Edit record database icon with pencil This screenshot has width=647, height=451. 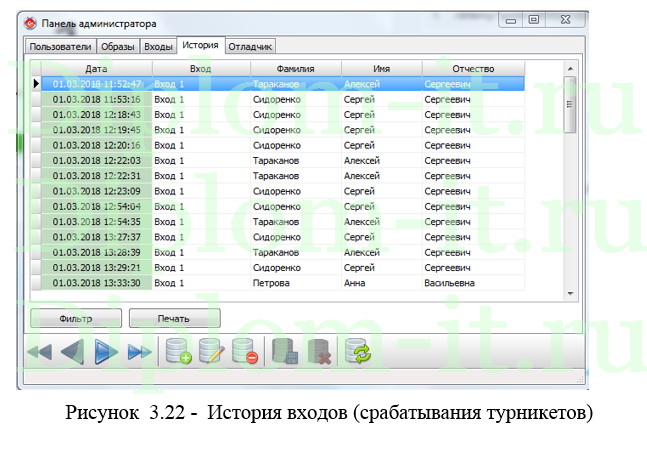(211, 351)
